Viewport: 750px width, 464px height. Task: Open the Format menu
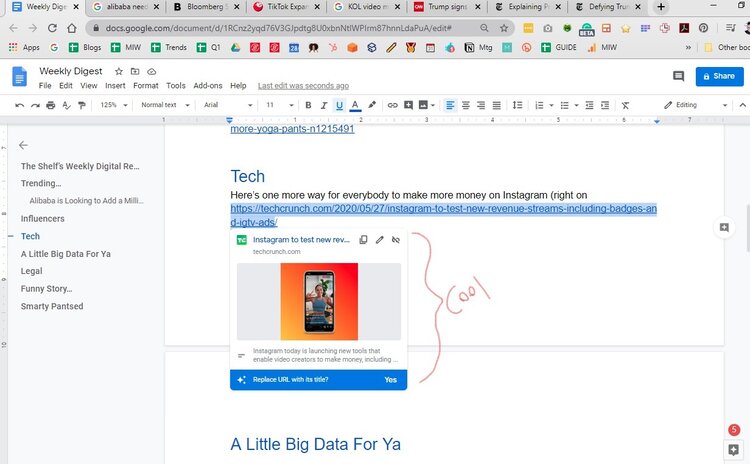(x=145, y=86)
